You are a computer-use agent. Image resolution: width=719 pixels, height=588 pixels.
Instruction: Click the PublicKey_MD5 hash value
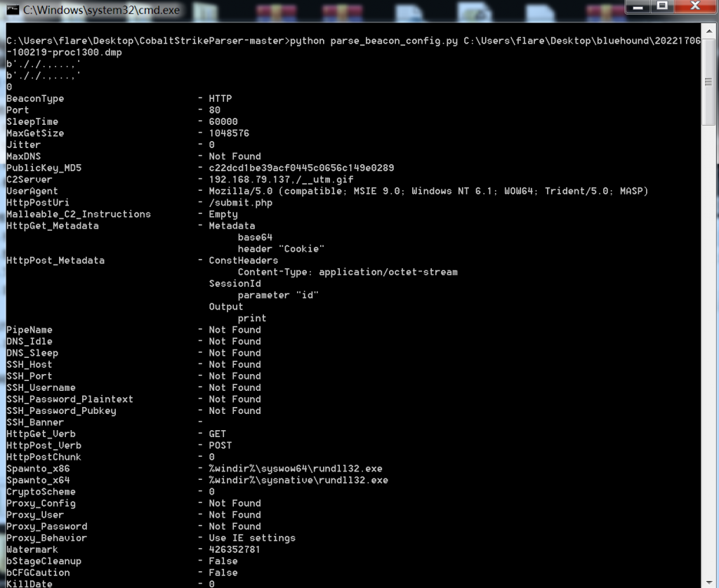(x=301, y=168)
